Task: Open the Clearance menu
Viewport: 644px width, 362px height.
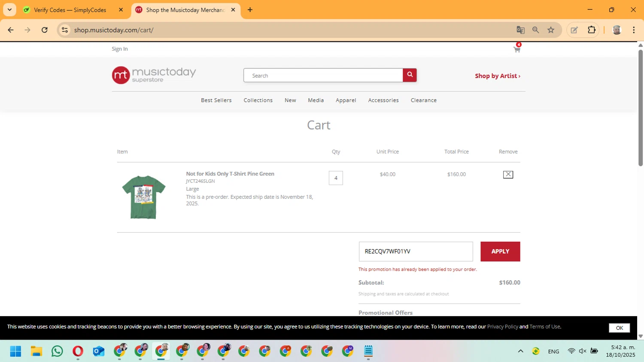Action: tap(423, 100)
